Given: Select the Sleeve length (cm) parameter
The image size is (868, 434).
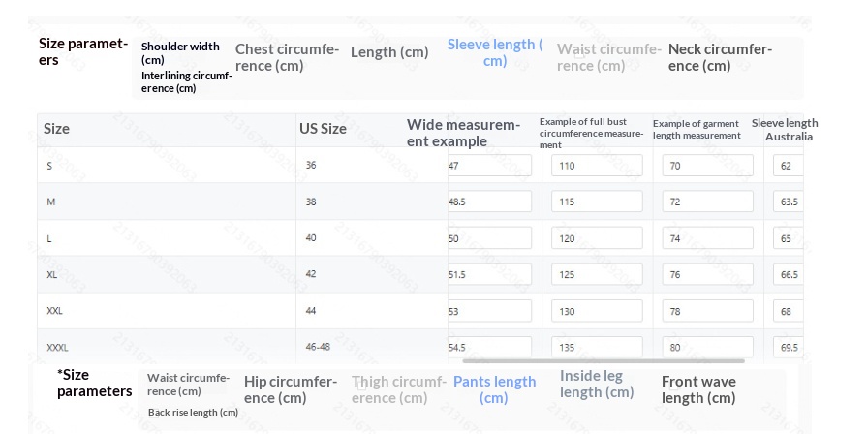Looking at the screenshot, I should (x=495, y=52).
